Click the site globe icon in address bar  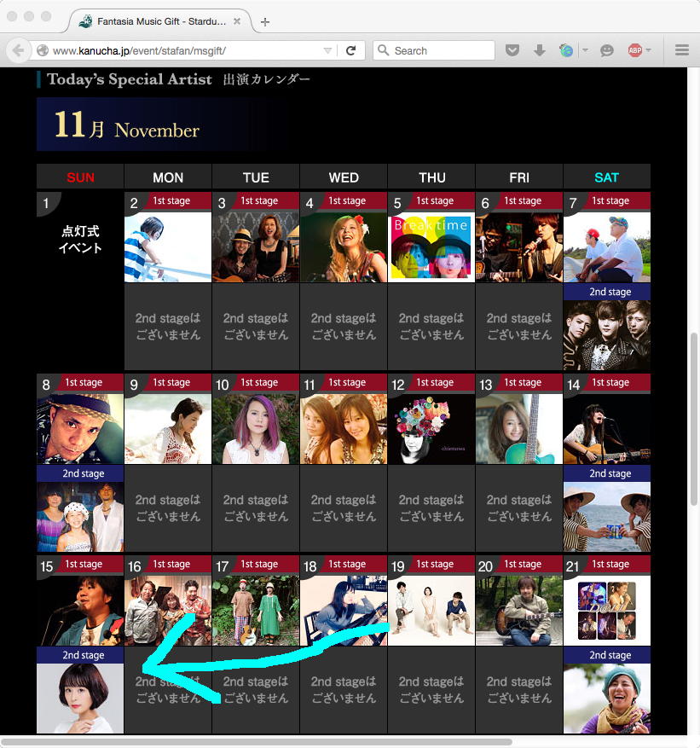[x=43, y=50]
